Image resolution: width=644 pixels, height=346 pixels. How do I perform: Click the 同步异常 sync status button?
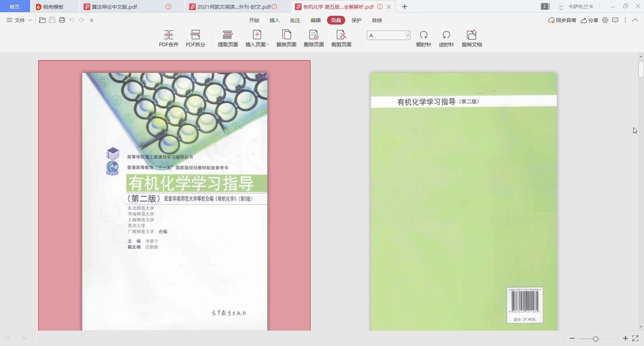(x=562, y=20)
